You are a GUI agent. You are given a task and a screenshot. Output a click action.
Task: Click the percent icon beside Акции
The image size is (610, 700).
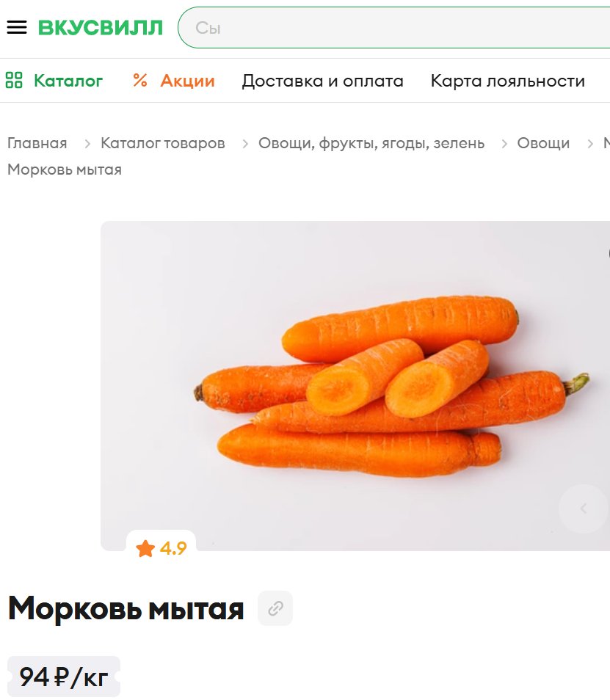tap(139, 81)
